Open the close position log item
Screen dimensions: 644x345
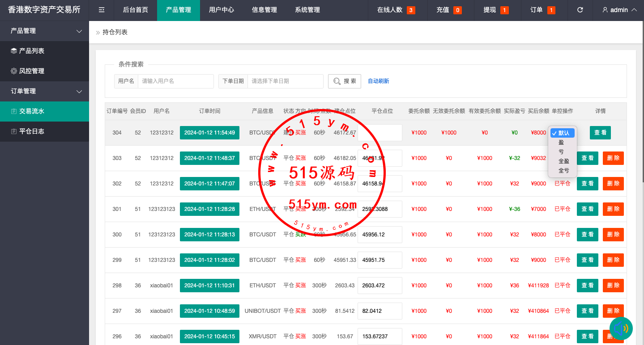(31, 131)
